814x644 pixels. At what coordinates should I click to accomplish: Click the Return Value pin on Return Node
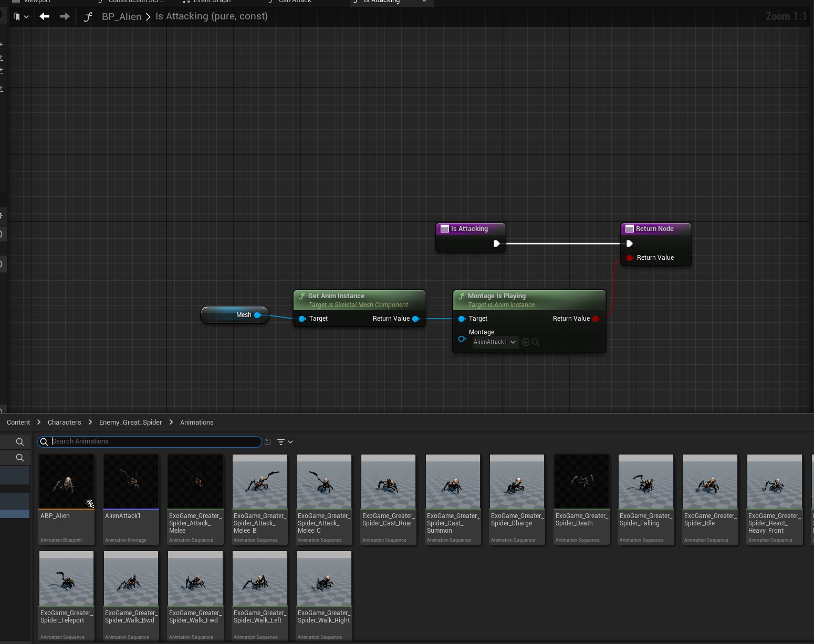click(630, 258)
